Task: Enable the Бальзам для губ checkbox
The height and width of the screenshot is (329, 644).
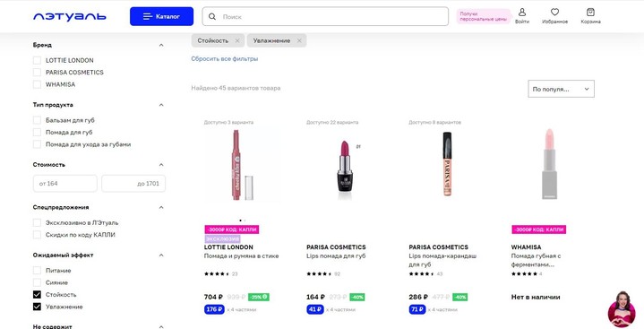Action: click(37, 120)
